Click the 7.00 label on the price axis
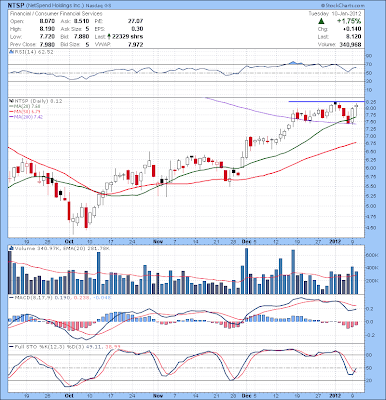386x400 pixels. coord(371,136)
